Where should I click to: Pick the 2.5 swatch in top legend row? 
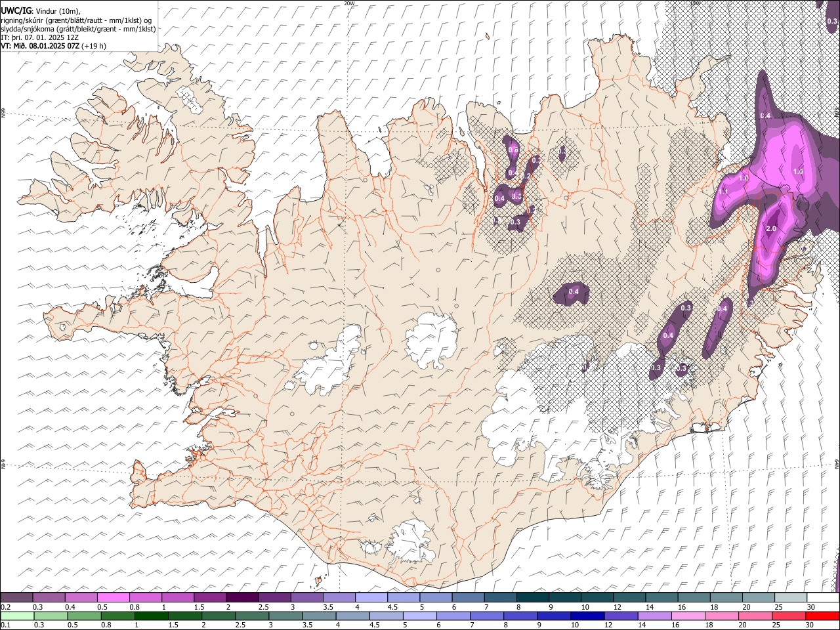[x=274, y=597]
